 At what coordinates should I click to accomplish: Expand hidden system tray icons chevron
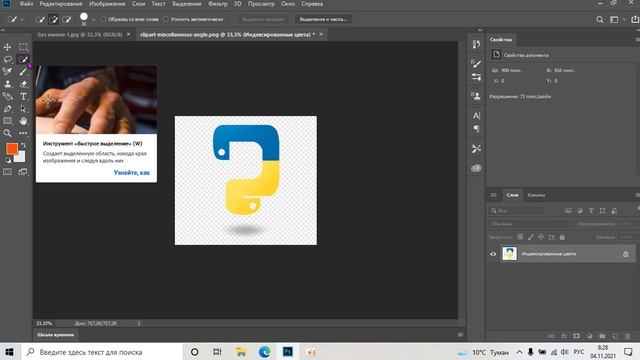coord(519,352)
